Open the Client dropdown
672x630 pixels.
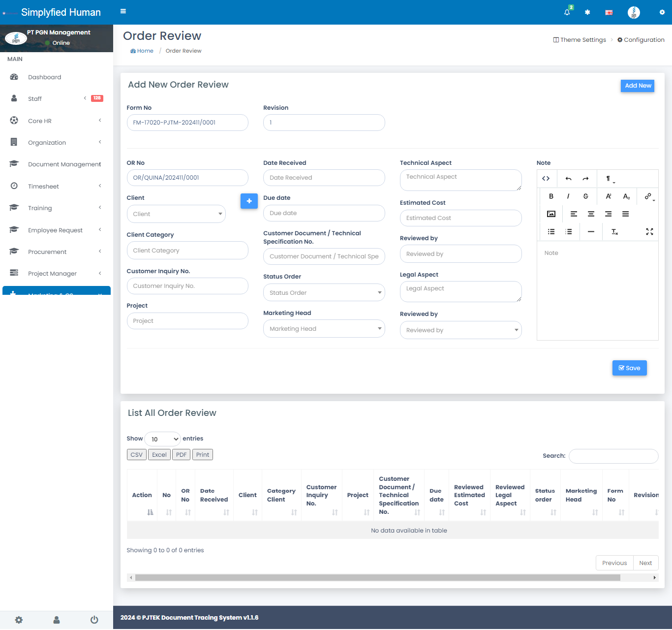[x=176, y=214]
